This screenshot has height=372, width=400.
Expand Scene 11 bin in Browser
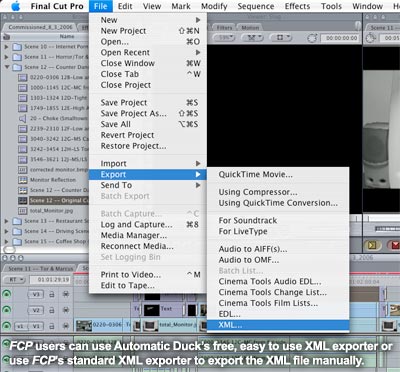pyautogui.click(x=6, y=57)
